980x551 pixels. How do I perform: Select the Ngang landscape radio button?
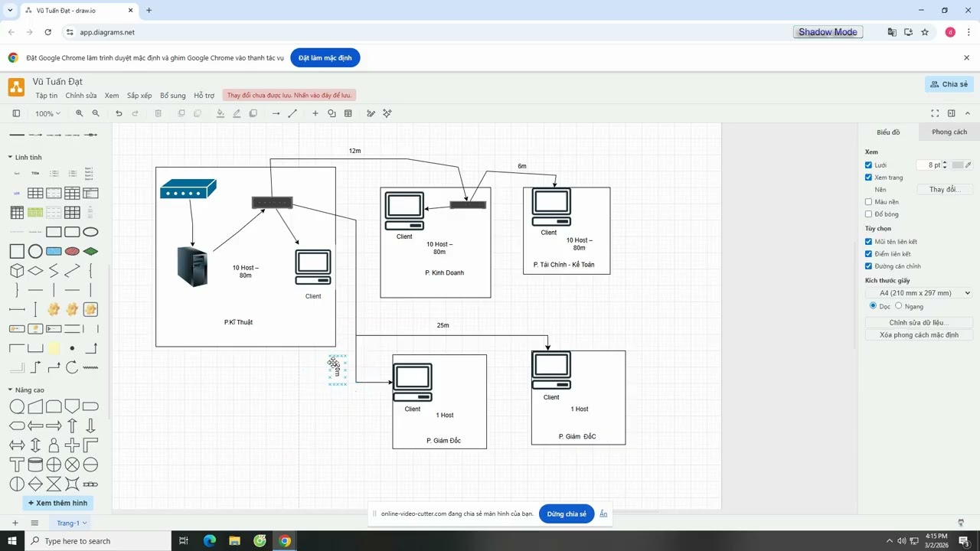point(899,305)
